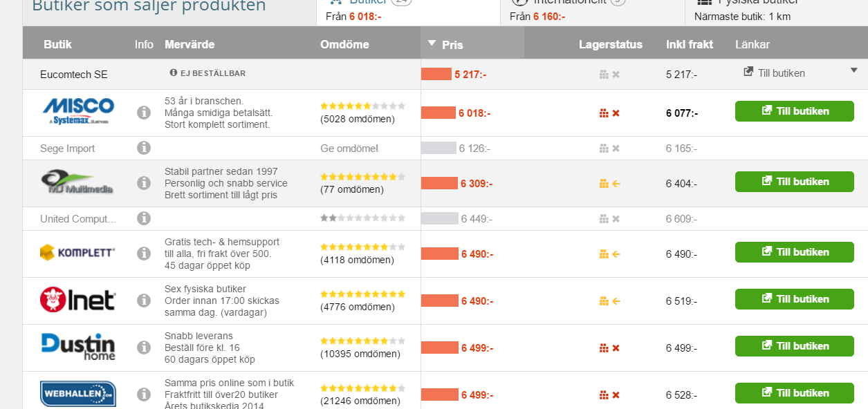This screenshot has height=409, width=868.
Task: Go to Dustin Home via Till butiken
Action: [794, 346]
